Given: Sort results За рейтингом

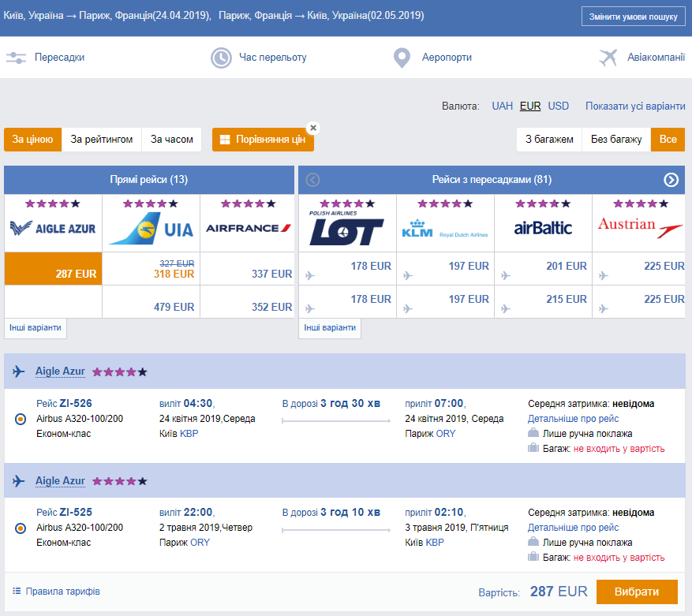Looking at the screenshot, I should [102, 140].
